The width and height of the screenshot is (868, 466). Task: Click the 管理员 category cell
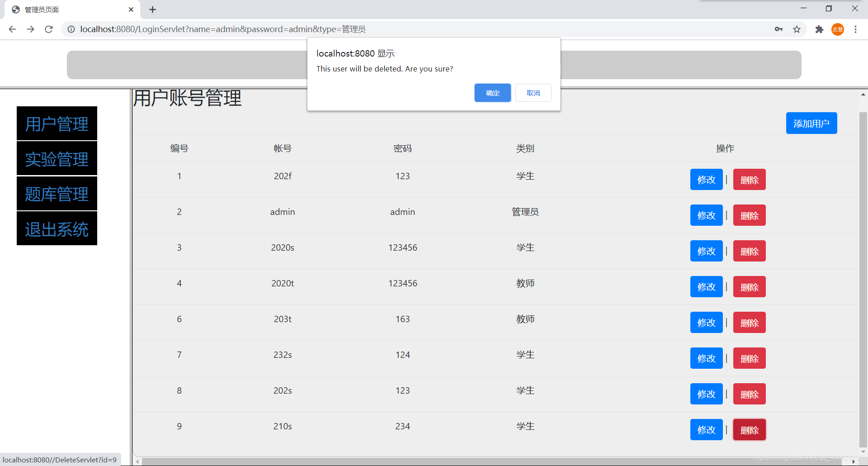click(525, 212)
